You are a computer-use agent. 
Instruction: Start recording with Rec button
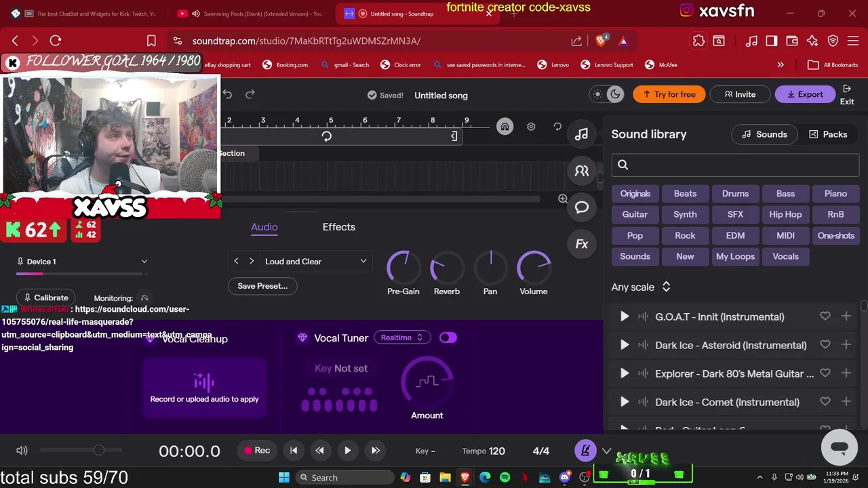tap(258, 451)
